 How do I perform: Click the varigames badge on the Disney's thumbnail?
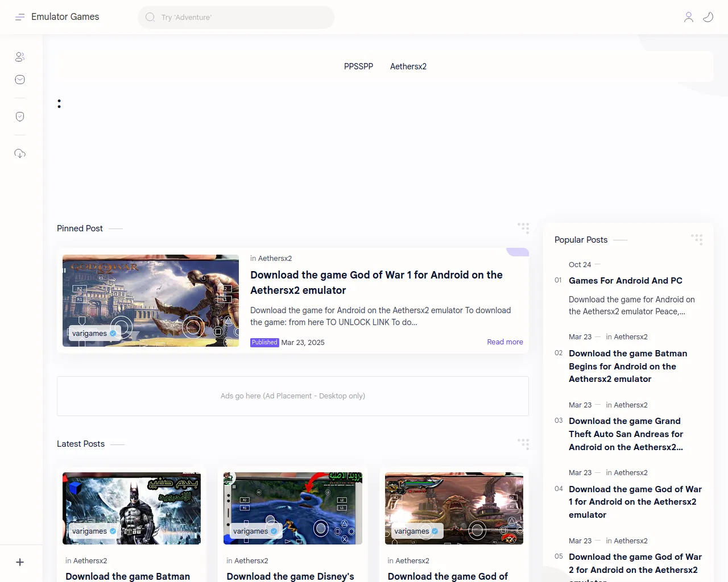pyautogui.click(x=255, y=531)
